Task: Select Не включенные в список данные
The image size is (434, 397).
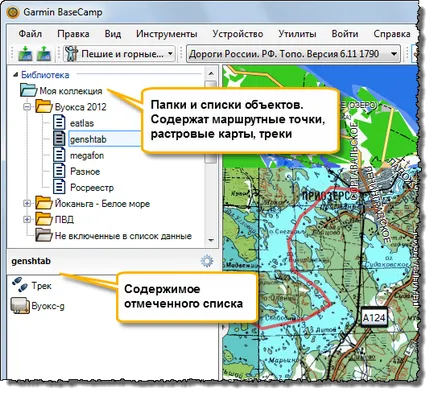Action: click(x=123, y=236)
